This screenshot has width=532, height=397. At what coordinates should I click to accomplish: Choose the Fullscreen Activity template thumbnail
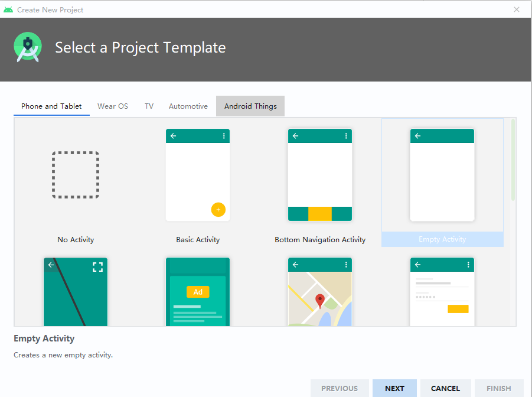coord(76,292)
